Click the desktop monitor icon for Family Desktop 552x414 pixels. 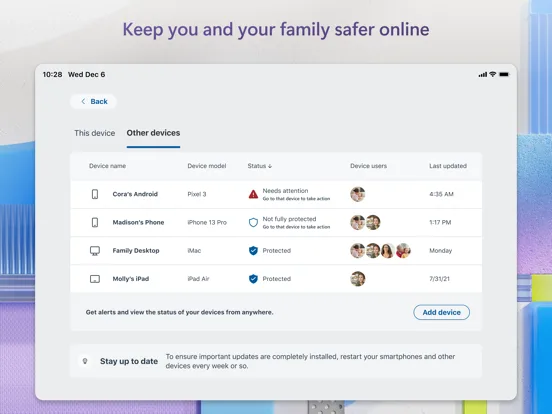pos(95,251)
